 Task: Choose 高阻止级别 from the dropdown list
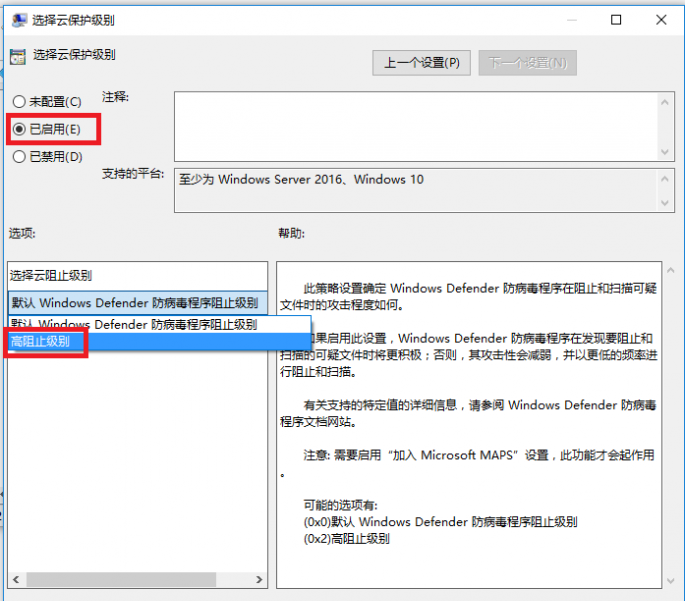(x=159, y=341)
